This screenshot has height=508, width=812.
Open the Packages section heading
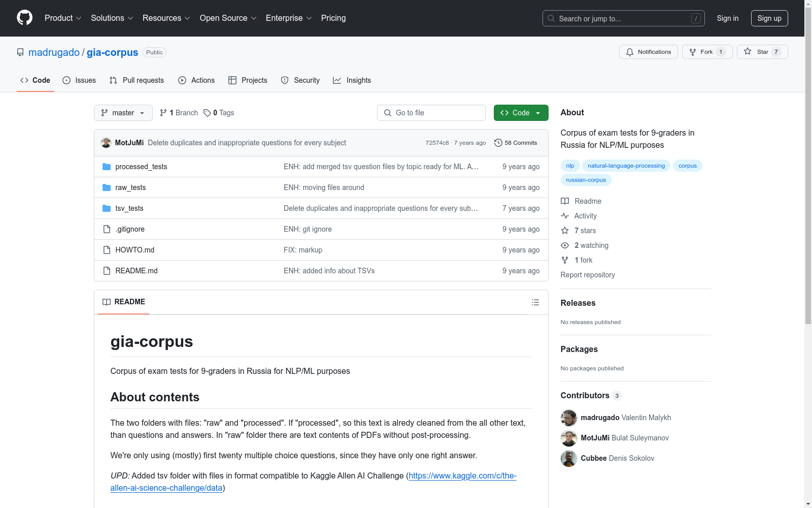coord(579,349)
